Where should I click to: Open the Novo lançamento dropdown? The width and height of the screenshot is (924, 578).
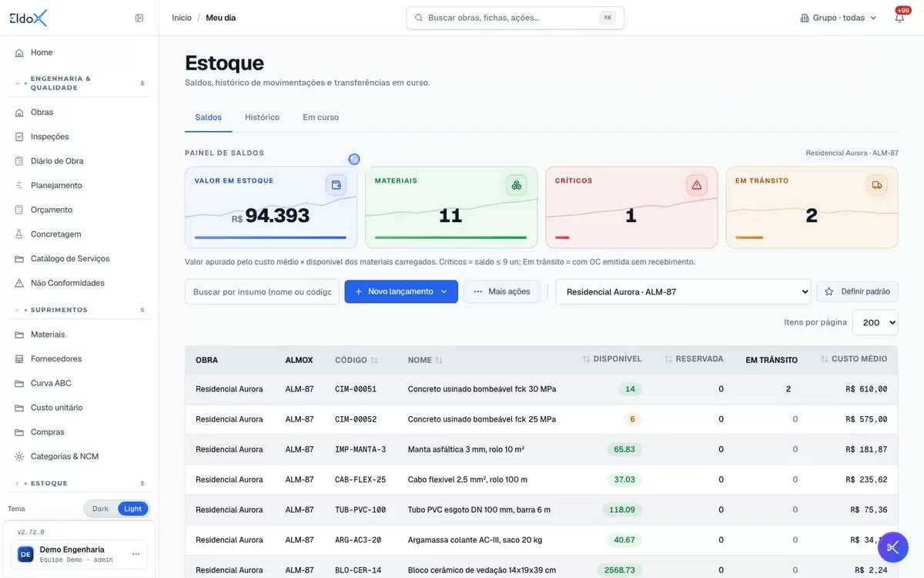pyautogui.click(x=401, y=292)
